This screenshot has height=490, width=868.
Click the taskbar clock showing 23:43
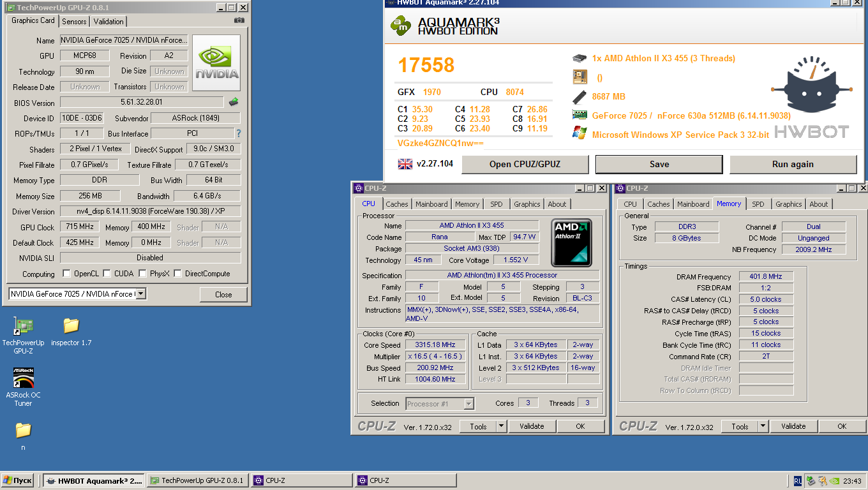853,481
